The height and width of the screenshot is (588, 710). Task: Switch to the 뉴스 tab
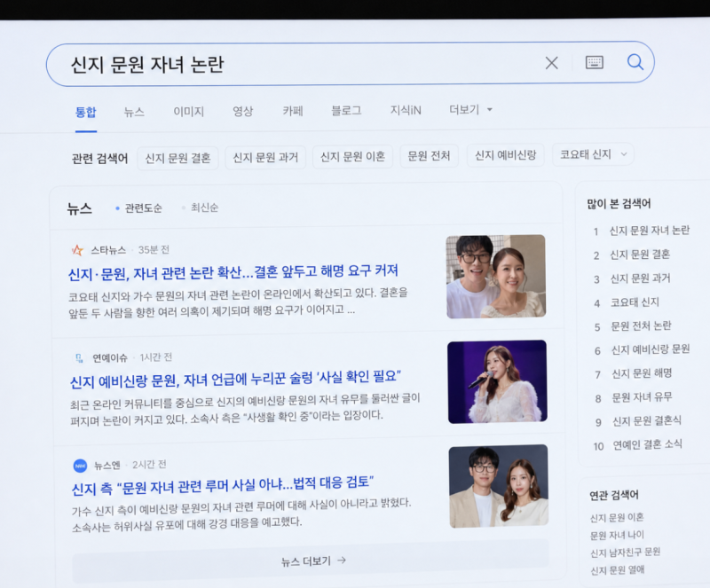(134, 112)
